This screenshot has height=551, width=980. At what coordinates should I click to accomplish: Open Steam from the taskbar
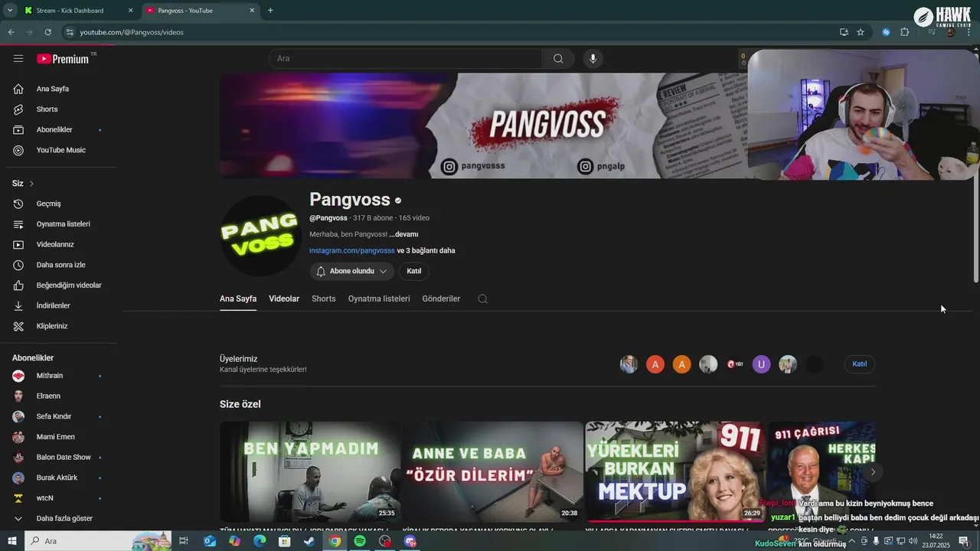tap(309, 541)
